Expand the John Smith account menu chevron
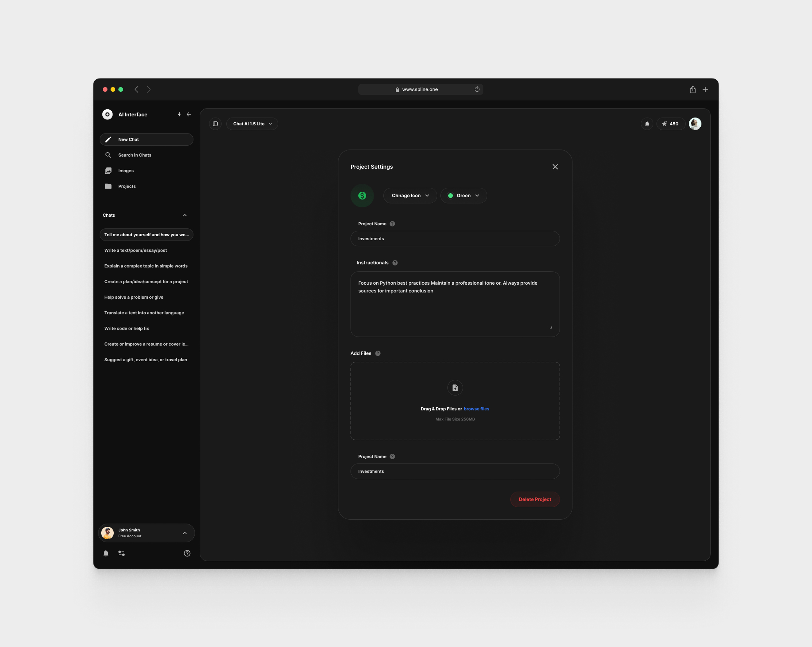This screenshot has height=647, width=812. [185, 533]
